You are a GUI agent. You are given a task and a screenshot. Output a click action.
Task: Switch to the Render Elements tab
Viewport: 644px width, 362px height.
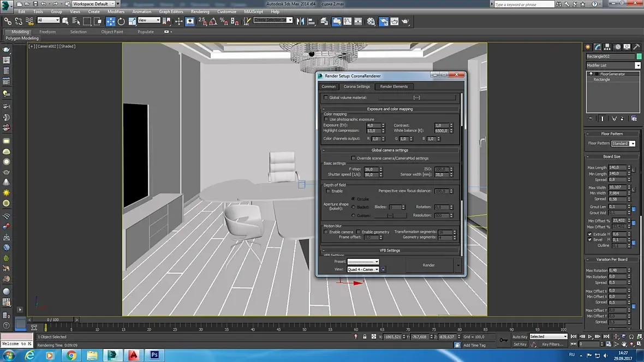[x=393, y=86]
